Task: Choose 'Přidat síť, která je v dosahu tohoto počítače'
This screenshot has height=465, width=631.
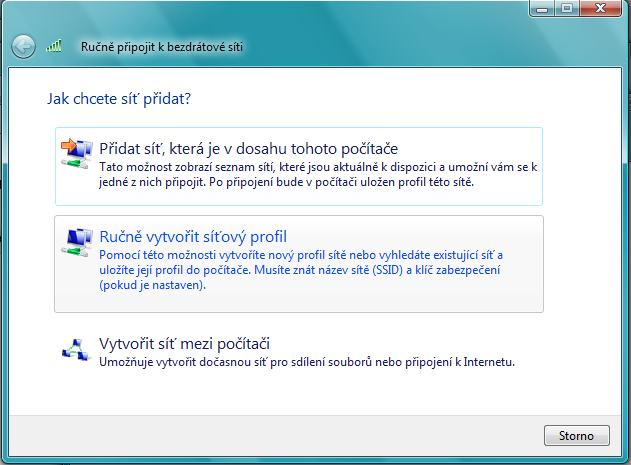Action: 249,149
